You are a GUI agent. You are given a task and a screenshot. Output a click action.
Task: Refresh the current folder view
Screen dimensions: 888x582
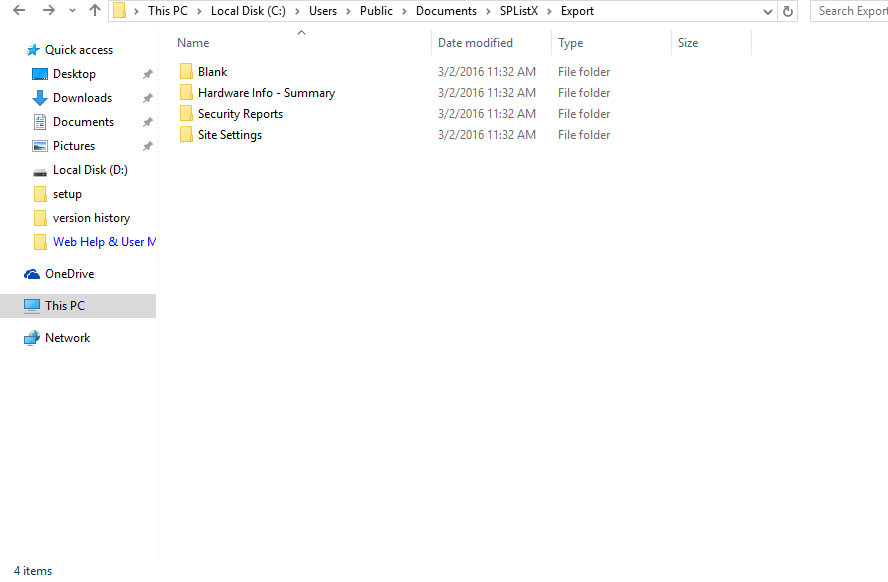(x=788, y=11)
